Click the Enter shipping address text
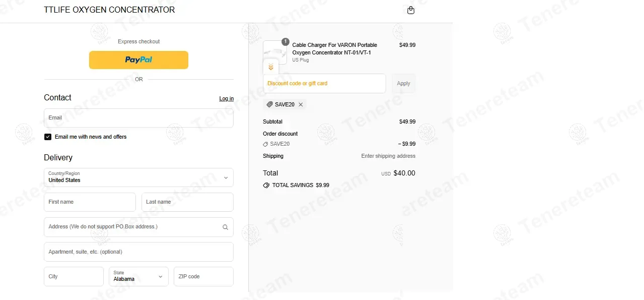 (x=388, y=156)
